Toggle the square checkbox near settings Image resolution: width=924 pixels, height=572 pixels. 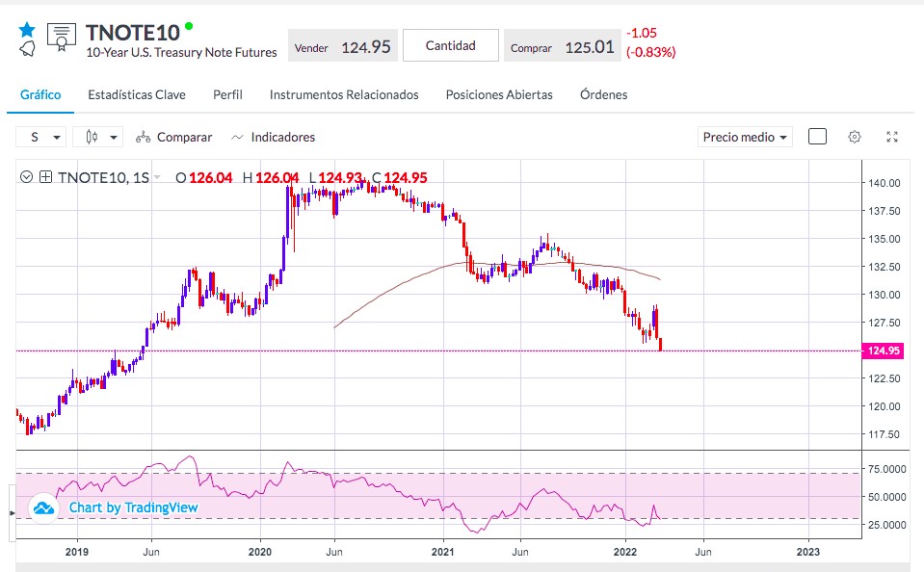(817, 137)
